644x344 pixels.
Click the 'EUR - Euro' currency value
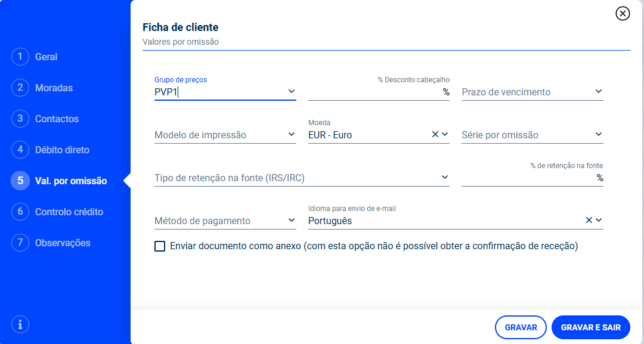pyautogui.click(x=330, y=135)
